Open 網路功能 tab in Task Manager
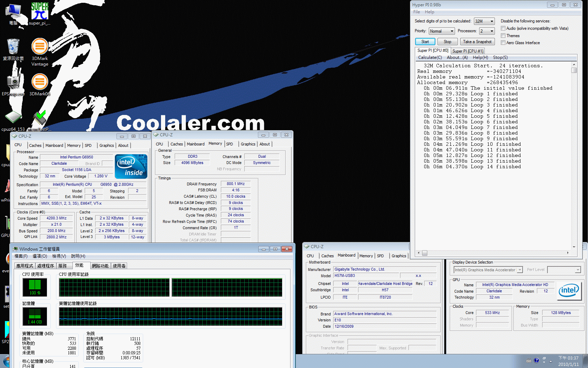This screenshot has height=368, width=588. tap(100, 266)
